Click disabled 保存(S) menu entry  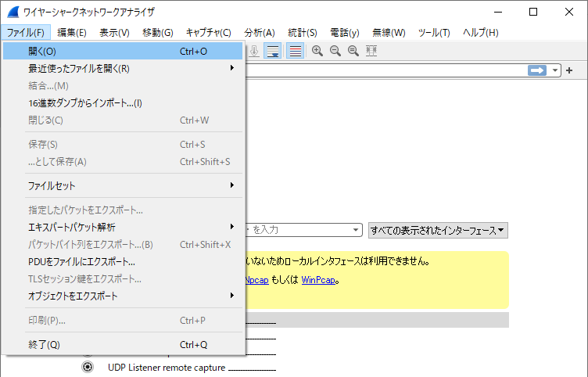pos(123,144)
